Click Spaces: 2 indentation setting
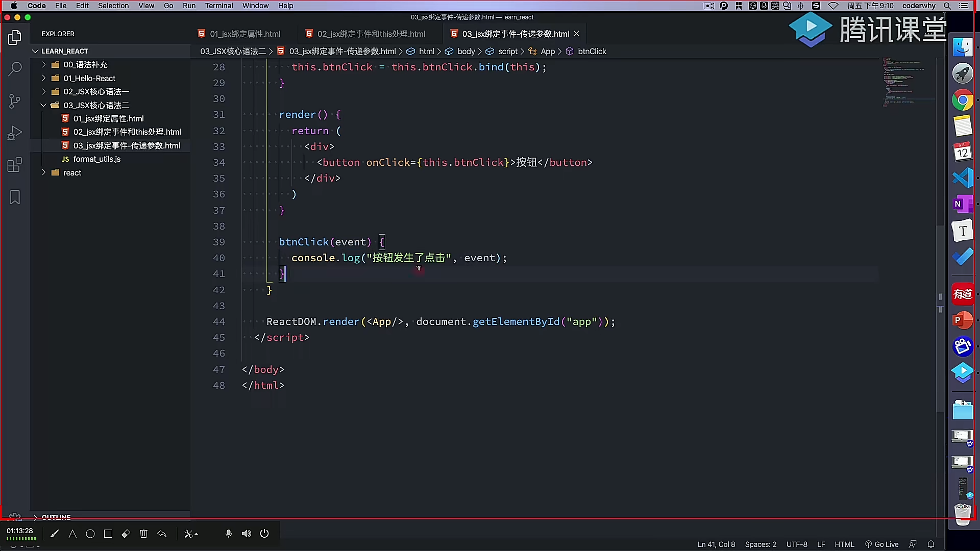The width and height of the screenshot is (980, 551). coord(761,544)
